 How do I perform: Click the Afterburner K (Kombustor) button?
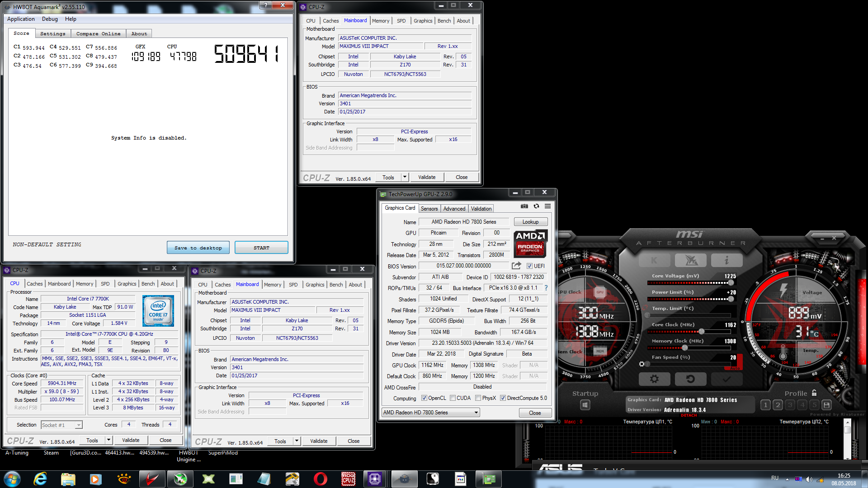tap(654, 260)
